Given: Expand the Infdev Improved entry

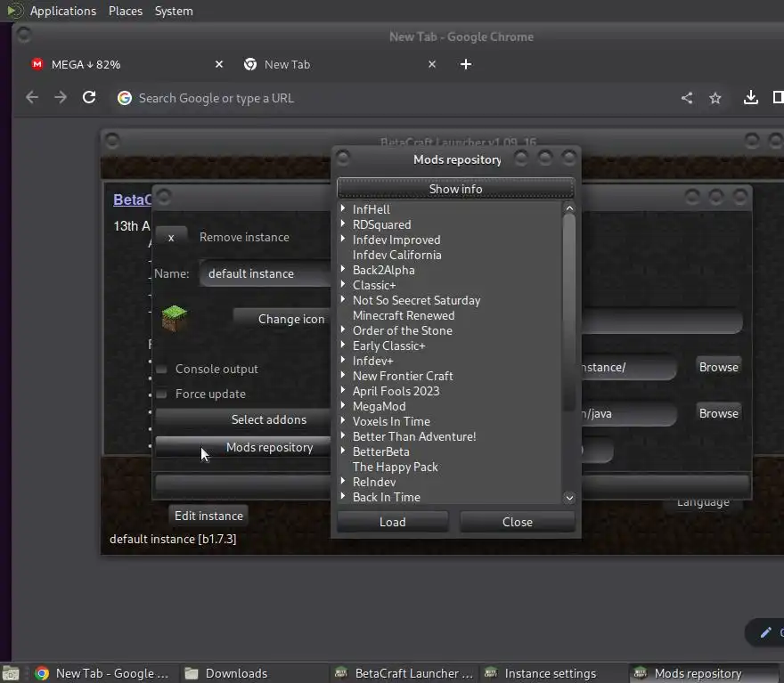Looking at the screenshot, I should coord(343,239).
